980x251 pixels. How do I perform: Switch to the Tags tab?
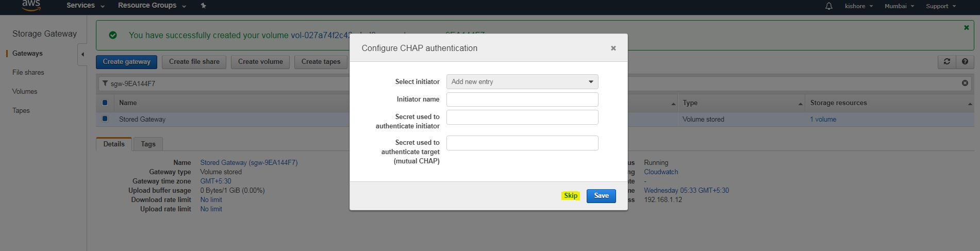[x=148, y=144]
